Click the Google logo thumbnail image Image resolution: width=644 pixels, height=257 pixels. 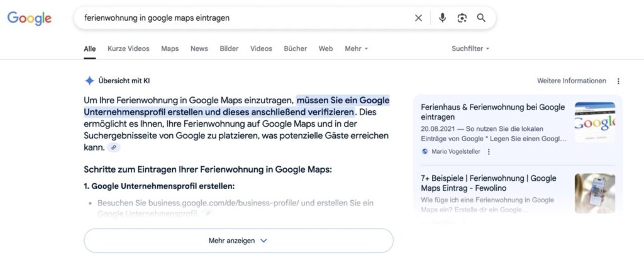(x=595, y=122)
